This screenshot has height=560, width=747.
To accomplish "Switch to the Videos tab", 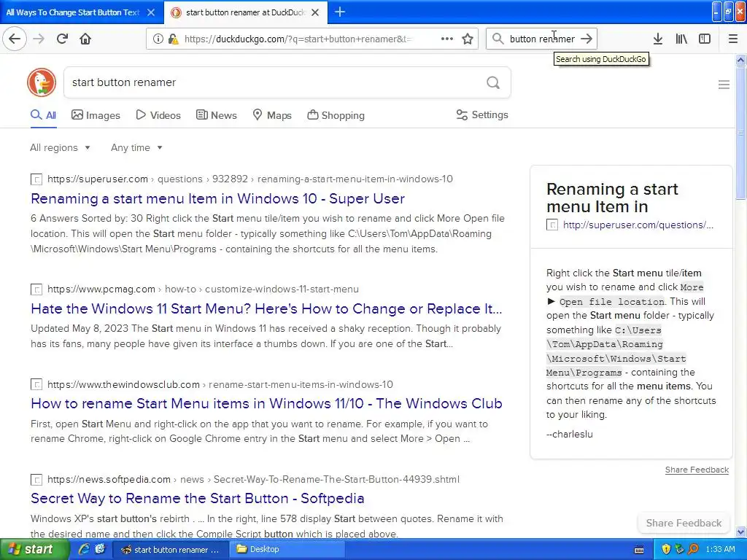I will pos(158,115).
